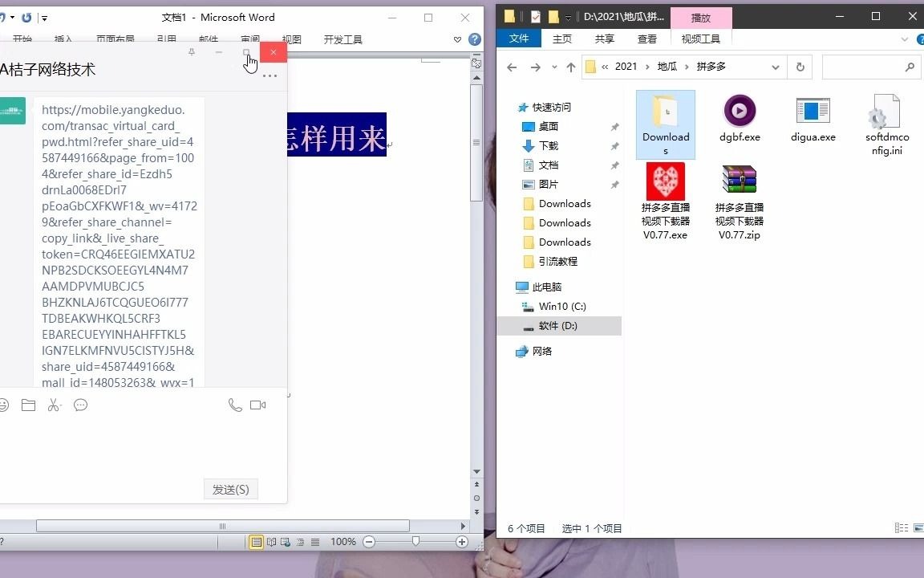Select the send file folder icon in chat
This screenshot has width=924, height=578.
(x=29, y=405)
